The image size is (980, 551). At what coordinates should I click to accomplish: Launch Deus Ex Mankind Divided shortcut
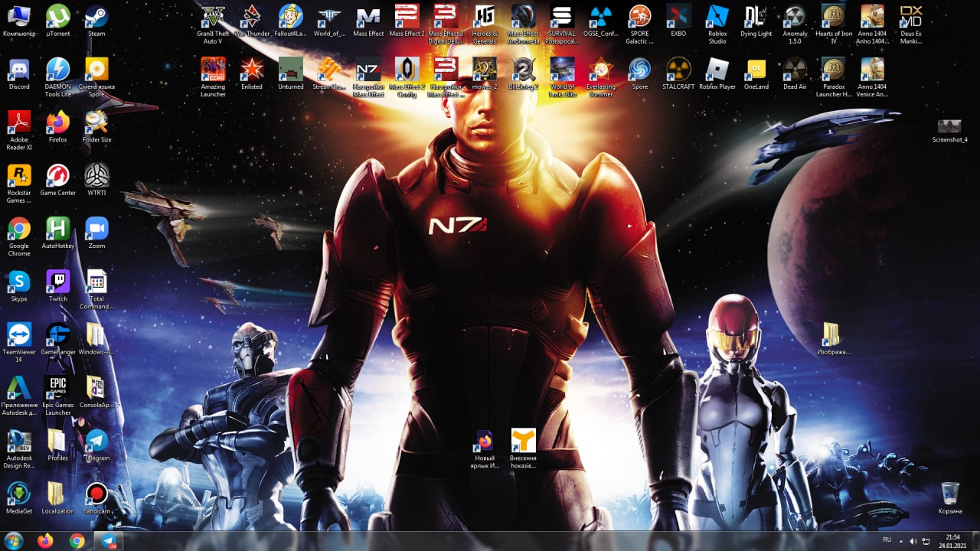coord(911,24)
